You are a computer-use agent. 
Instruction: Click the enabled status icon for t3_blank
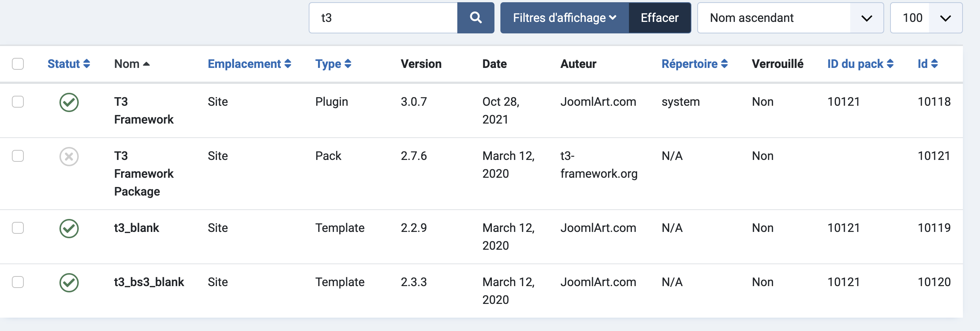[x=69, y=228]
